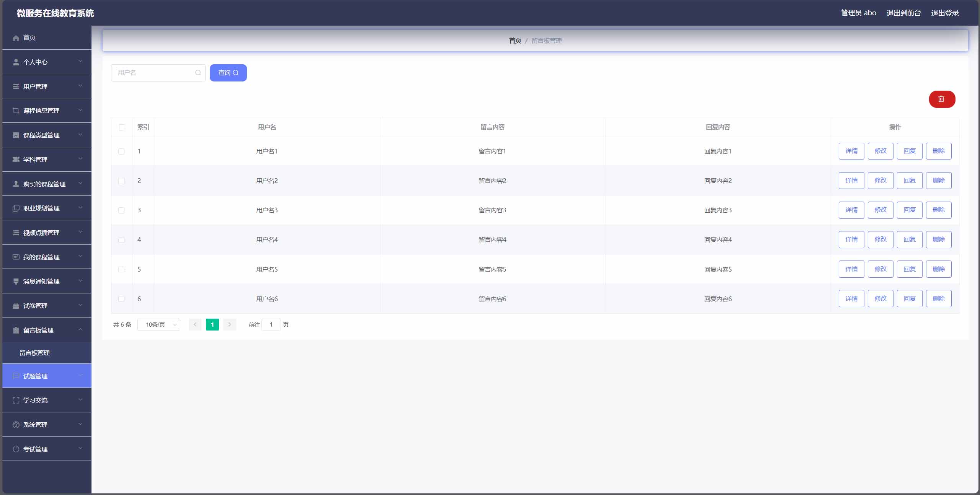Click 首页 in the breadcrumb
This screenshot has height=495, width=980.
pos(515,41)
